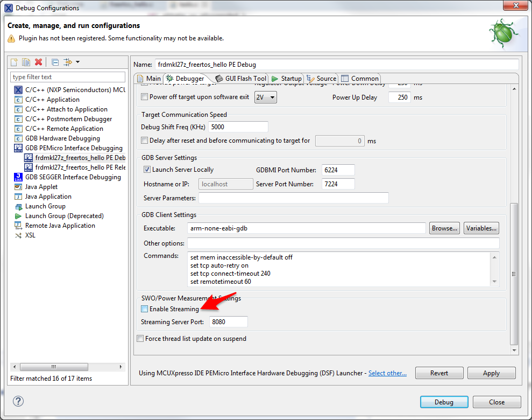Viewport: 532px width, 420px height.
Task: Click the Server Parameters field
Action: [x=294, y=198]
